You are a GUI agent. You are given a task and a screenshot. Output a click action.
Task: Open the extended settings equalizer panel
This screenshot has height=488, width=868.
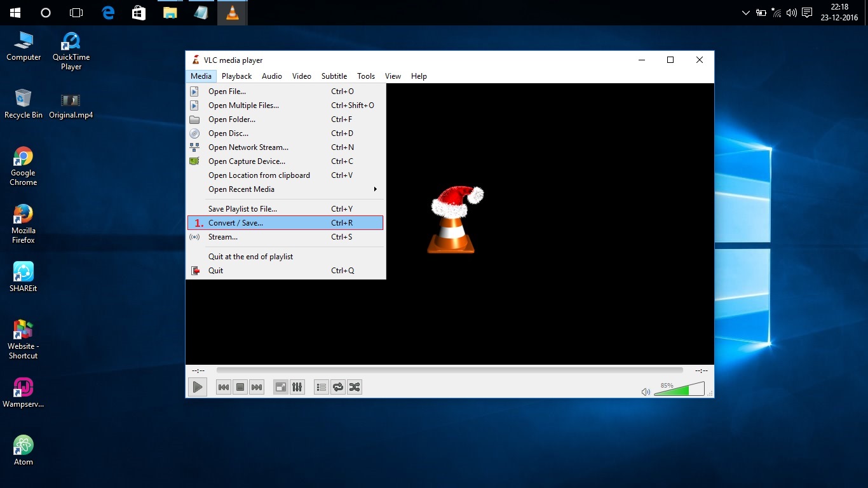point(297,386)
